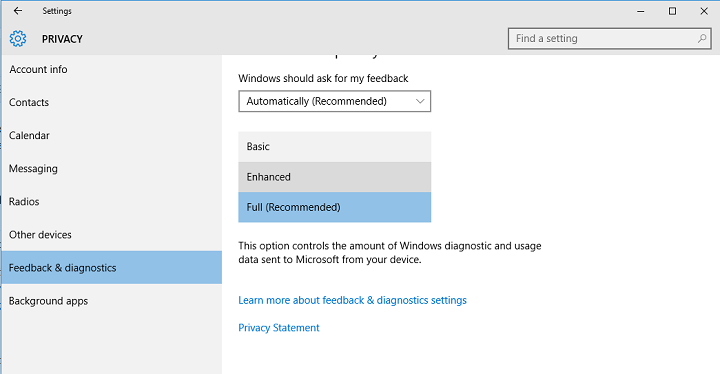
Task: Open Learn more about feedback link
Action: (x=352, y=300)
